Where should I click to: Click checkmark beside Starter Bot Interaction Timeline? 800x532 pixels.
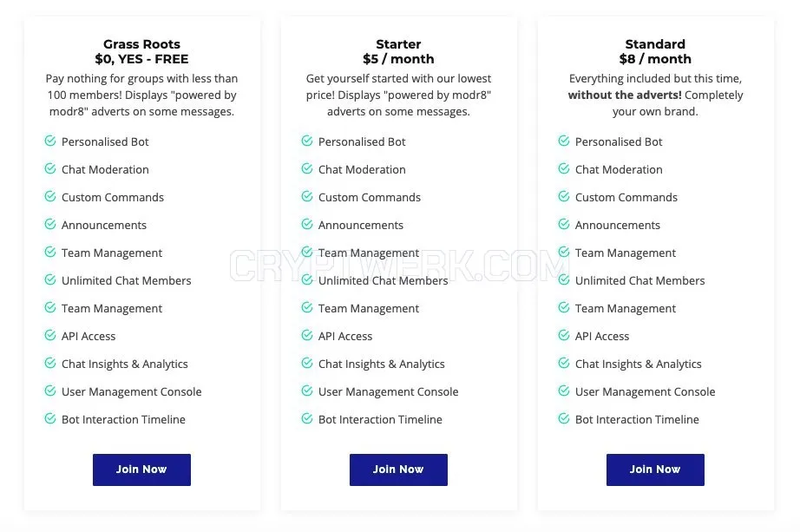(306, 418)
